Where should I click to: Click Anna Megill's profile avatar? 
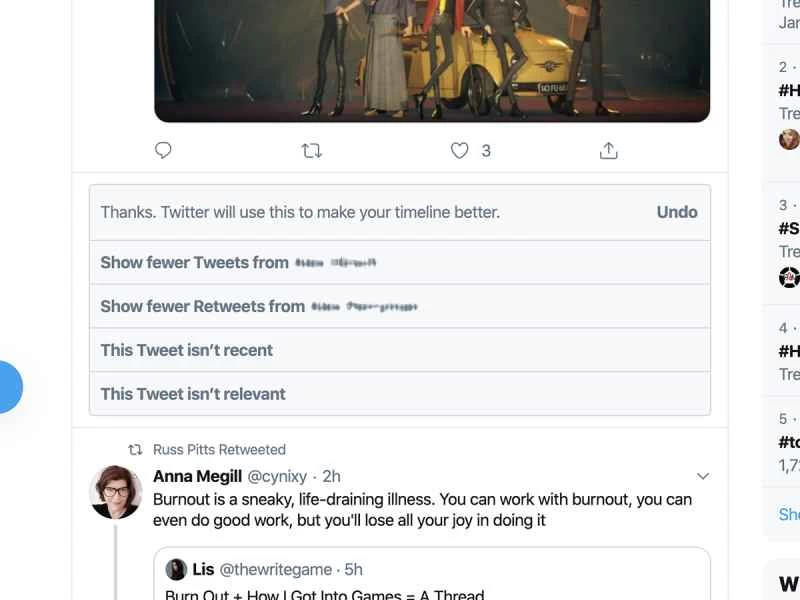117,490
